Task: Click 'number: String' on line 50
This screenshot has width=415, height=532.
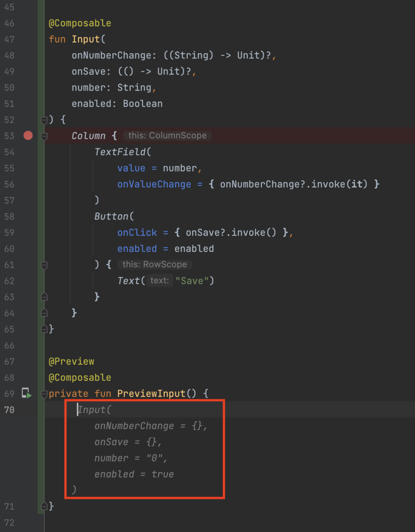Action: pos(112,88)
